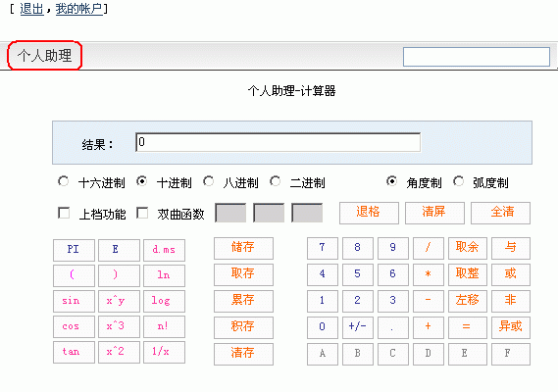Choose 角度制 degree mode
The image size is (558, 392).
(391, 181)
